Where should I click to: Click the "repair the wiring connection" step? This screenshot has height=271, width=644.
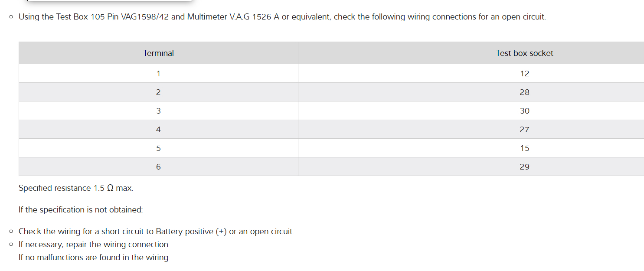(94, 245)
